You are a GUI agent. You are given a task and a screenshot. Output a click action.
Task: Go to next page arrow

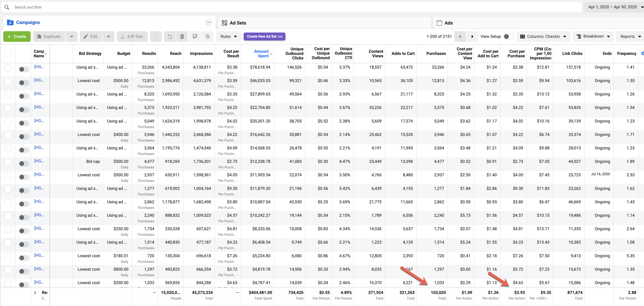[x=472, y=36]
